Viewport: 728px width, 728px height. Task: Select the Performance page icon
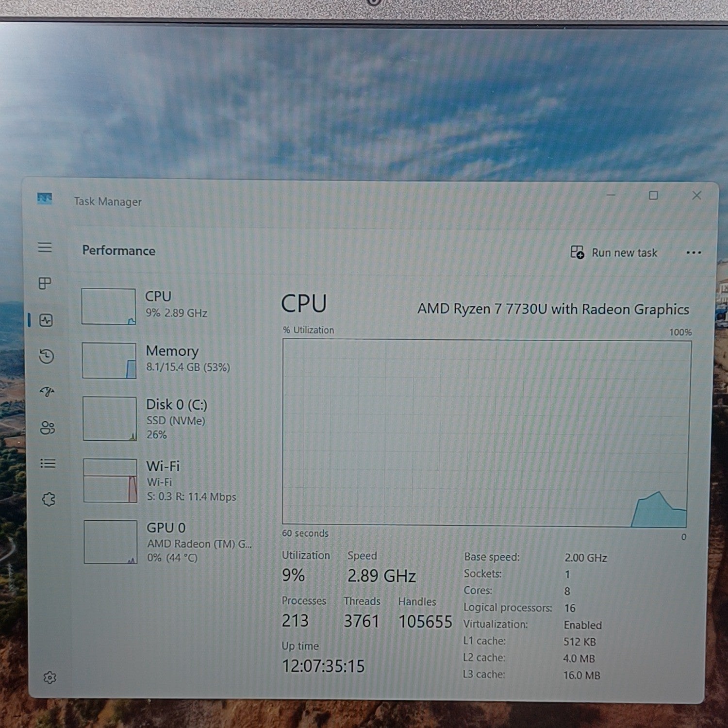(x=46, y=320)
